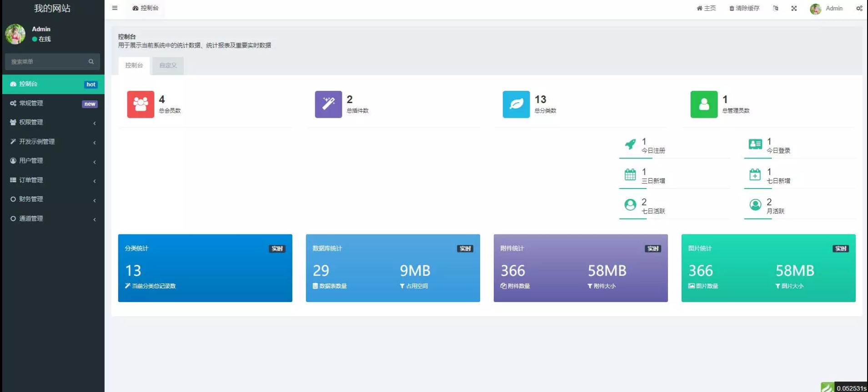Click the 366 图片数量 value
Image resolution: width=868 pixels, height=392 pixels.
[701, 271]
